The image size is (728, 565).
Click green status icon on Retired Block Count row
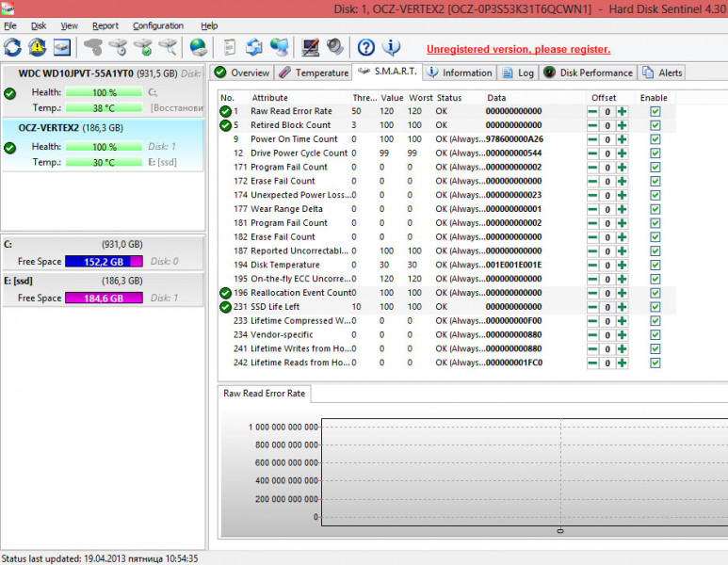pos(226,125)
